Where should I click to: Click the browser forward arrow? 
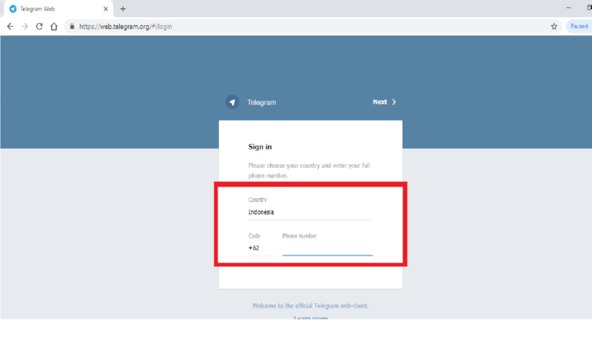[25, 27]
